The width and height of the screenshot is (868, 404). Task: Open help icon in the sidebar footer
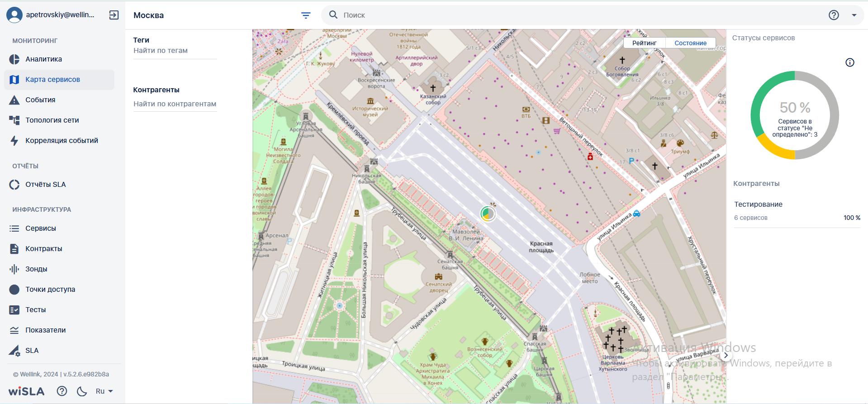(62, 391)
